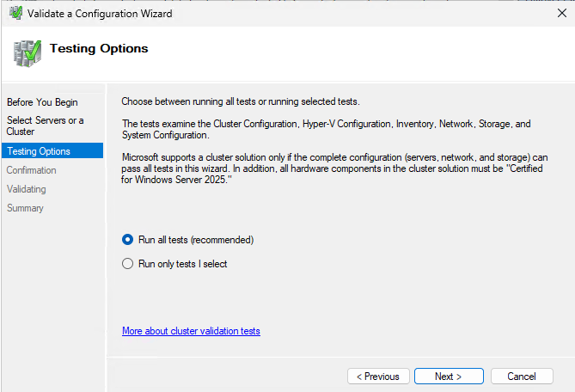Viewport: 575px width, 392px height.
Task: Click the 'Run all tests (recommended)' label text
Action: 196,240
